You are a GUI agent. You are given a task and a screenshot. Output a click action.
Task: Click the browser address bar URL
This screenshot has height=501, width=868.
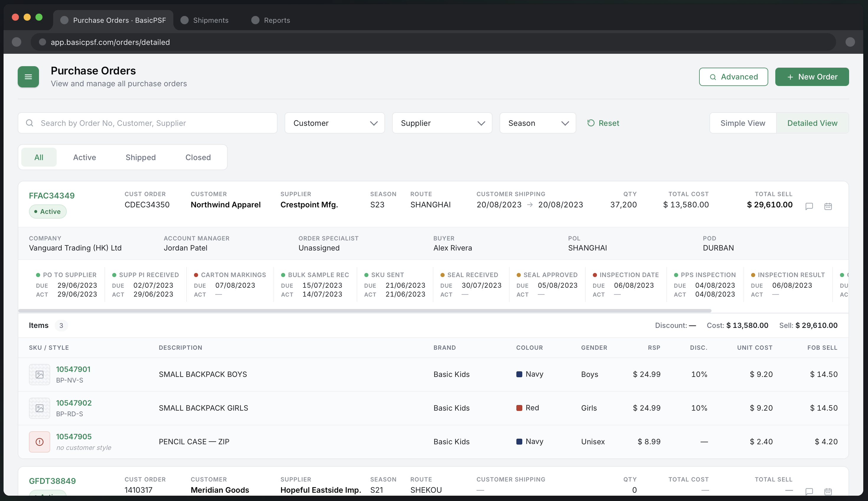pos(110,42)
